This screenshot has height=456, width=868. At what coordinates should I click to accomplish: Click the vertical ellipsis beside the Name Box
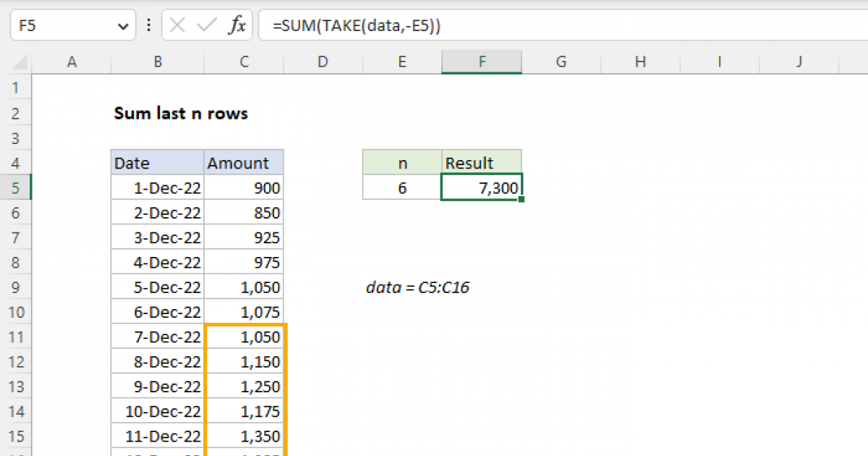148,24
